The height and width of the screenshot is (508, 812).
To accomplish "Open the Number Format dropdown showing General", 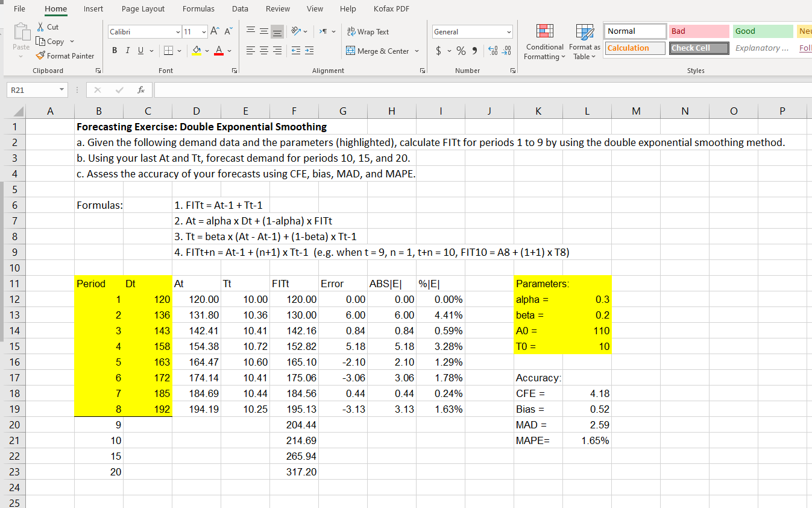I will point(472,31).
